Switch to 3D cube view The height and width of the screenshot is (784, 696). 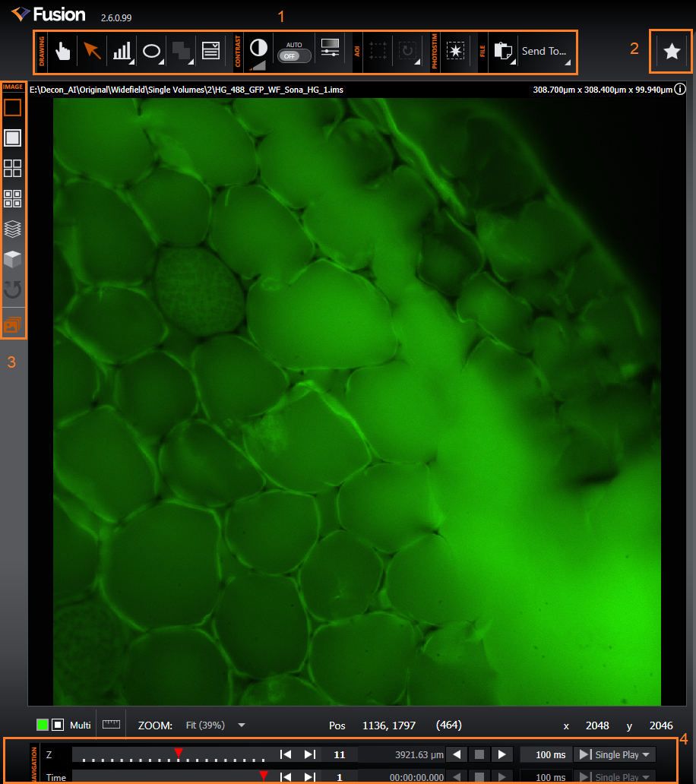(13, 258)
